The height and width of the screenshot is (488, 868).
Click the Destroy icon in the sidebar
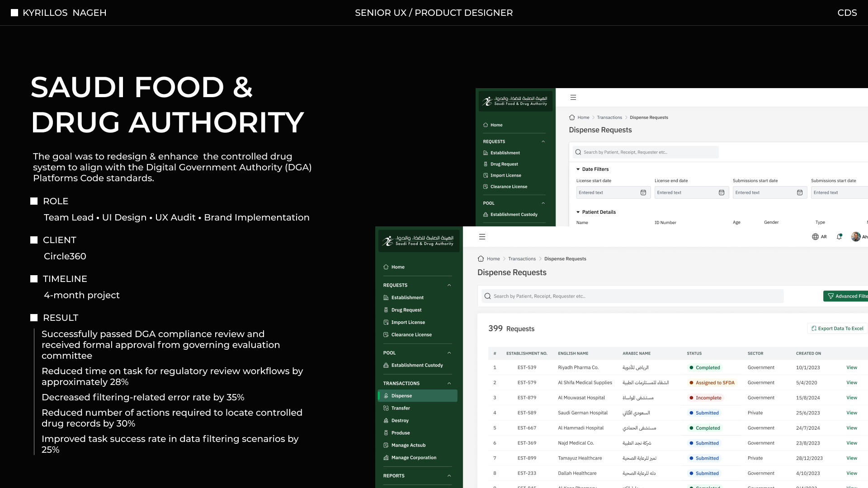click(x=386, y=421)
